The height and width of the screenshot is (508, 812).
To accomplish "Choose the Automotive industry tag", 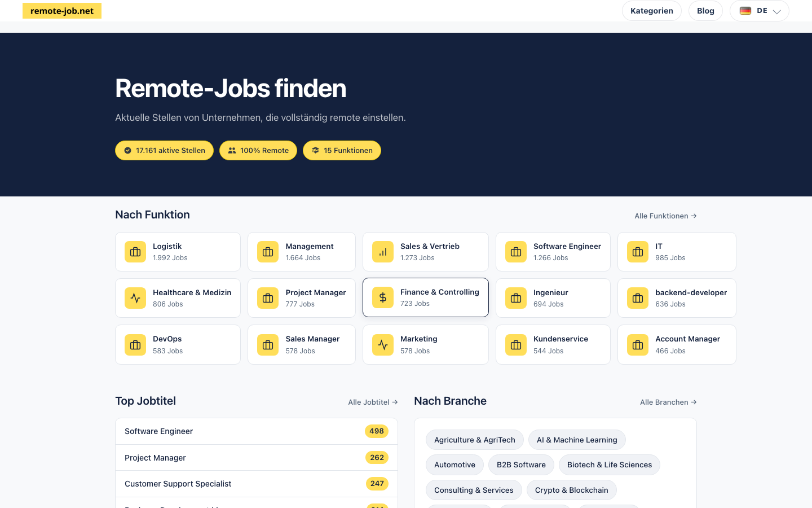I will tap(454, 465).
